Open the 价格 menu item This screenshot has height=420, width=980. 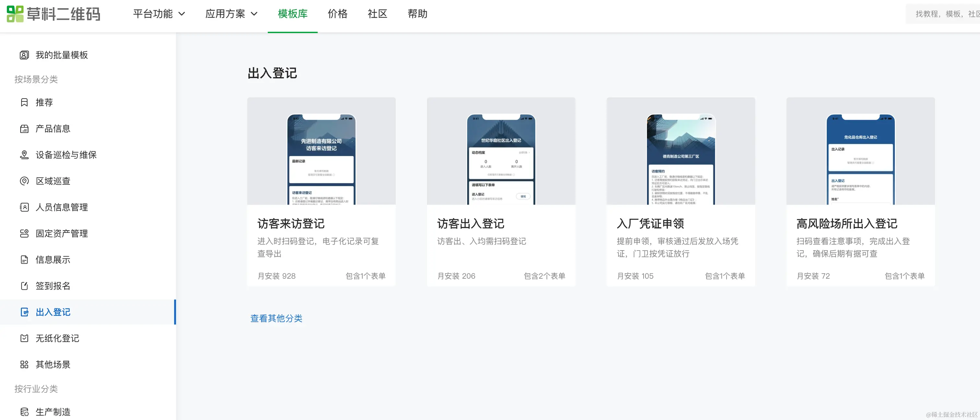coord(337,14)
